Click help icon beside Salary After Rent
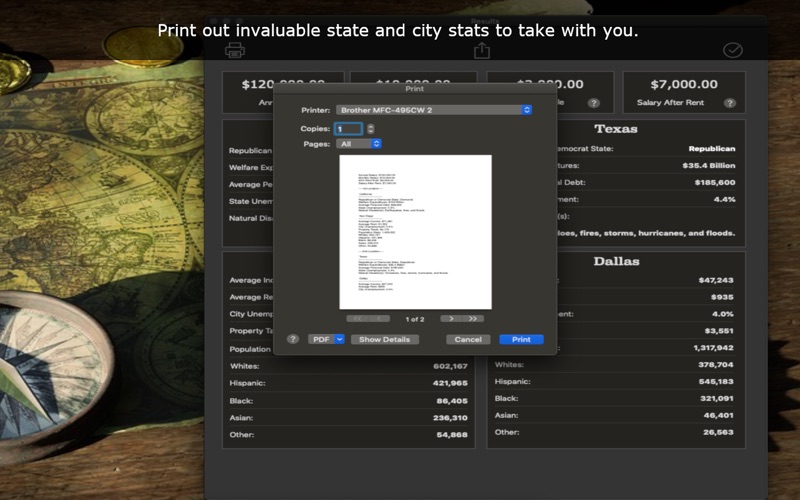This screenshot has height=500, width=800. [x=730, y=103]
